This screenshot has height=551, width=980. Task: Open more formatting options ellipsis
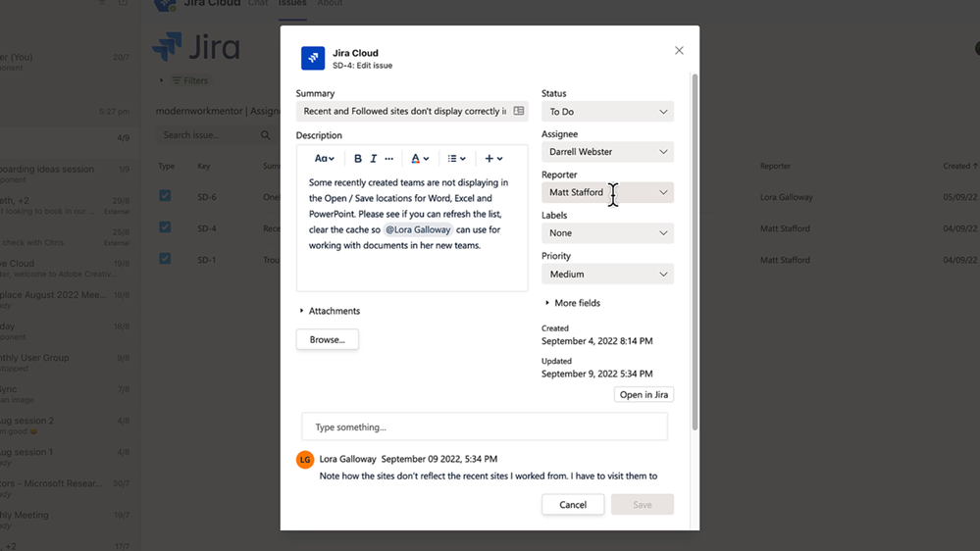(388, 159)
